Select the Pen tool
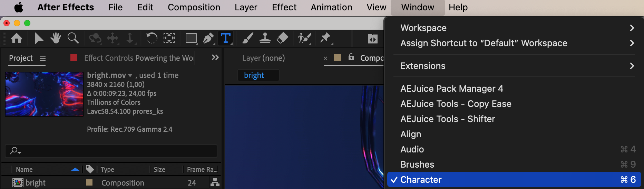Screen dimensions: 644x189 click(x=208, y=38)
